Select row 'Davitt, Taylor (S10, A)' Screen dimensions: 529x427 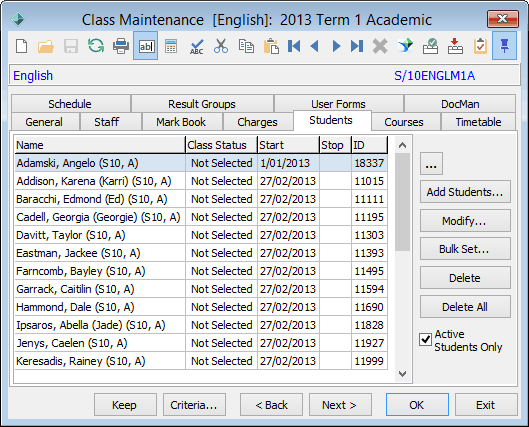point(201,235)
